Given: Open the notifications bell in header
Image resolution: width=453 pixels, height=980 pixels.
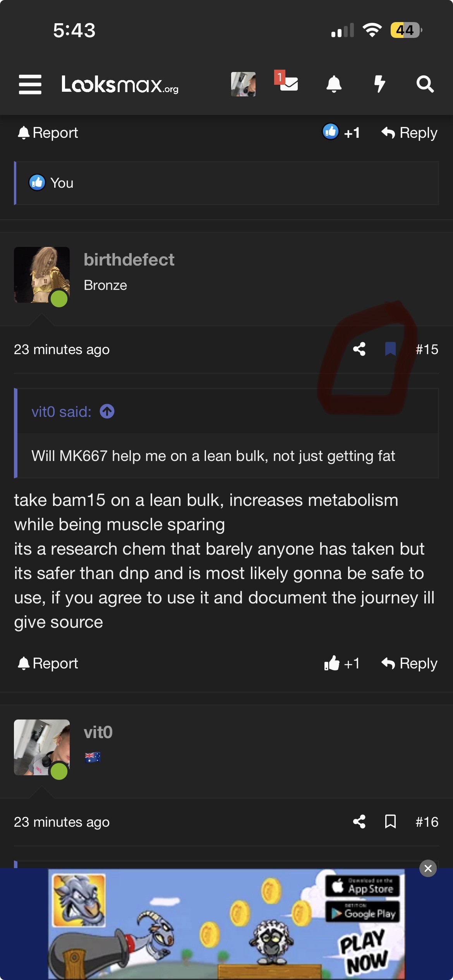Looking at the screenshot, I should click(334, 84).
